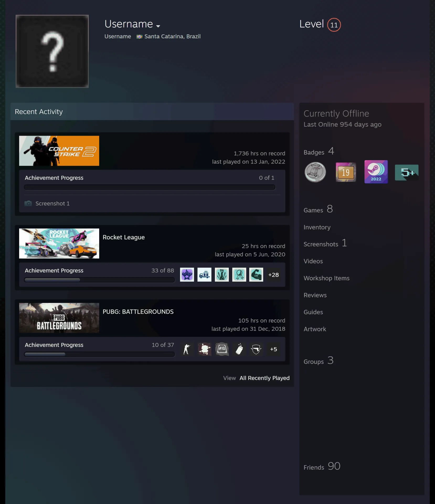Click the Steam 2022 badge
The height and width of the screenshot is (504, 435).
[x=376, y=172]
